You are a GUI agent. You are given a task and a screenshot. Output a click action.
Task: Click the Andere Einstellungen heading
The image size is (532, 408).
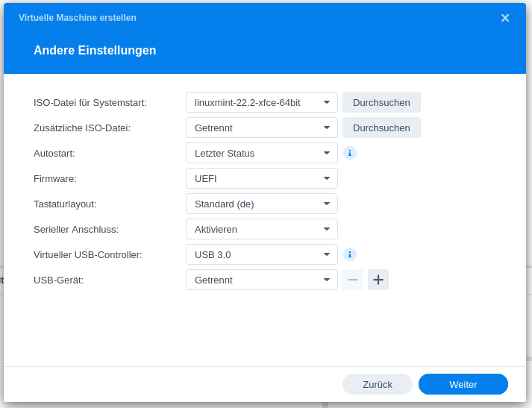tap(95, 50)
